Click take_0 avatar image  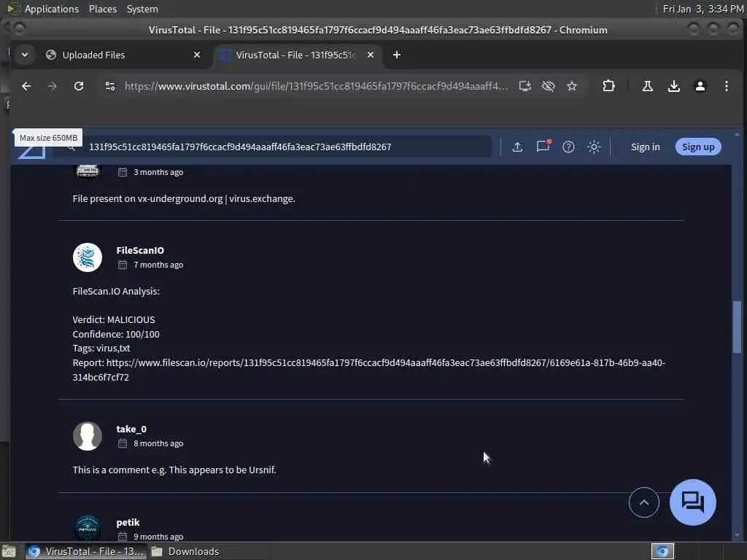88,436
